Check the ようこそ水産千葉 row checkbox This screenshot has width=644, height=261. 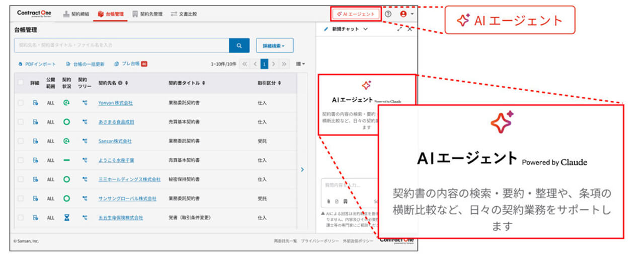tap(21, 160)
